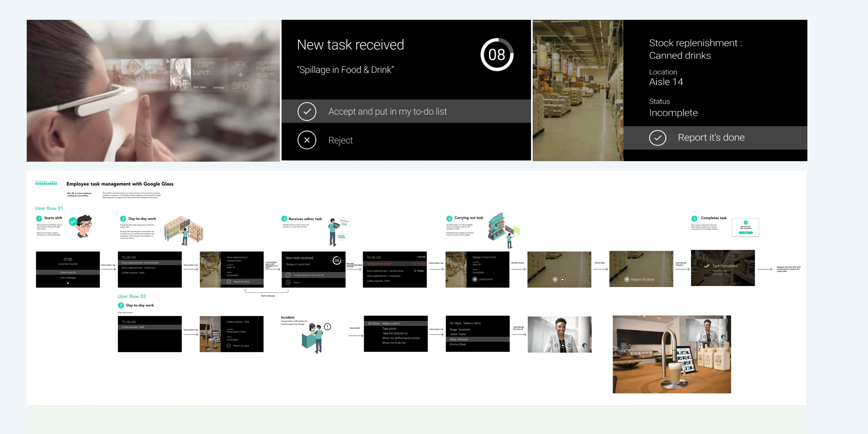868x434 pixels.
Task: Tap Report it's done on Personalise Coffee screen
Action: [x=238, y=346]
